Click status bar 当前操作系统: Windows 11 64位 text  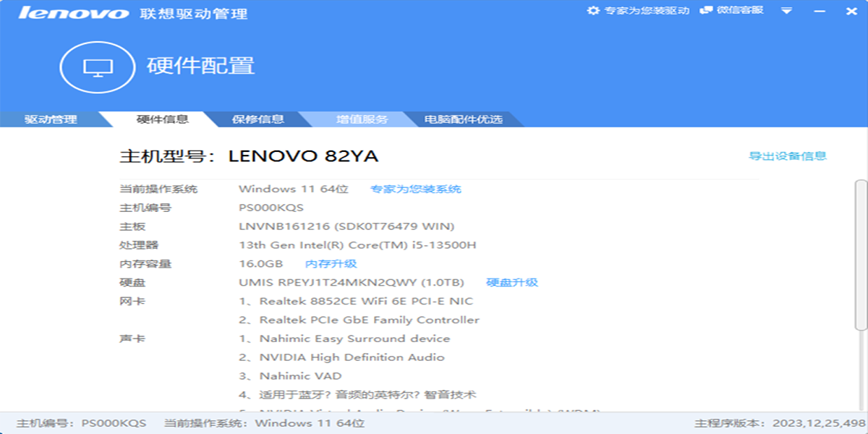[264, 423]
